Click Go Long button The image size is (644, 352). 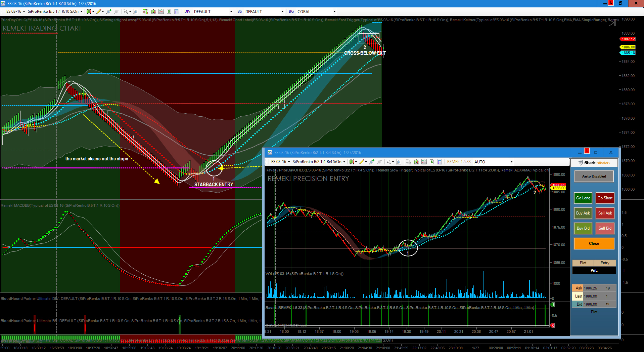[583, 198]
